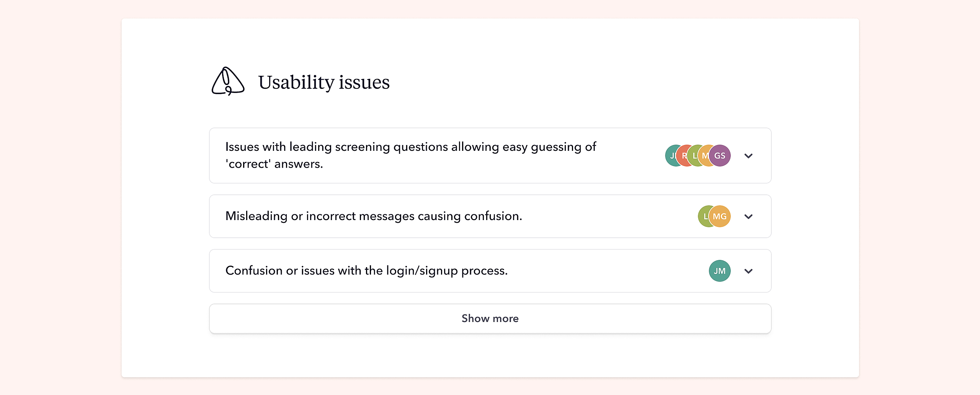Click the warning triangle icon beside the heading
The image size is (980, 395).
[x=228, y=81]
